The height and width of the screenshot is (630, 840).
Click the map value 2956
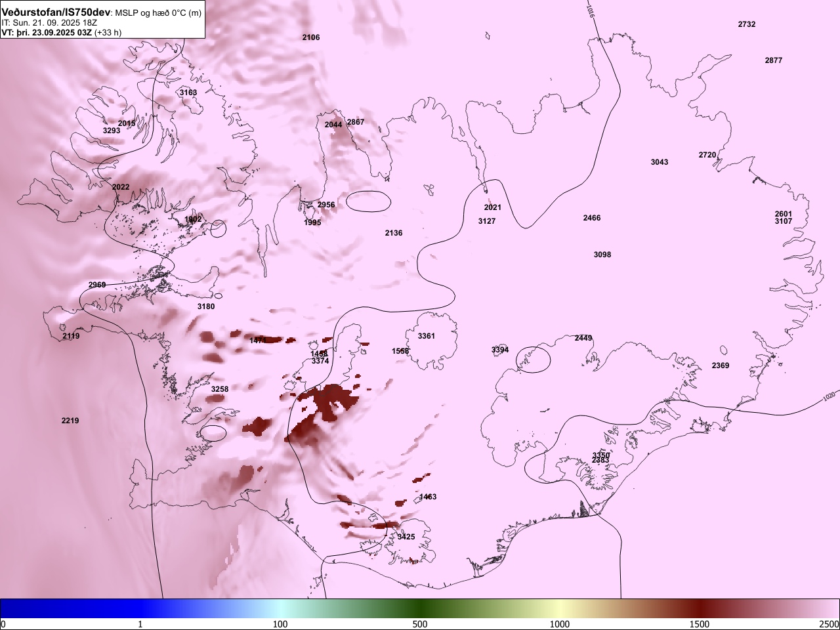326,205
